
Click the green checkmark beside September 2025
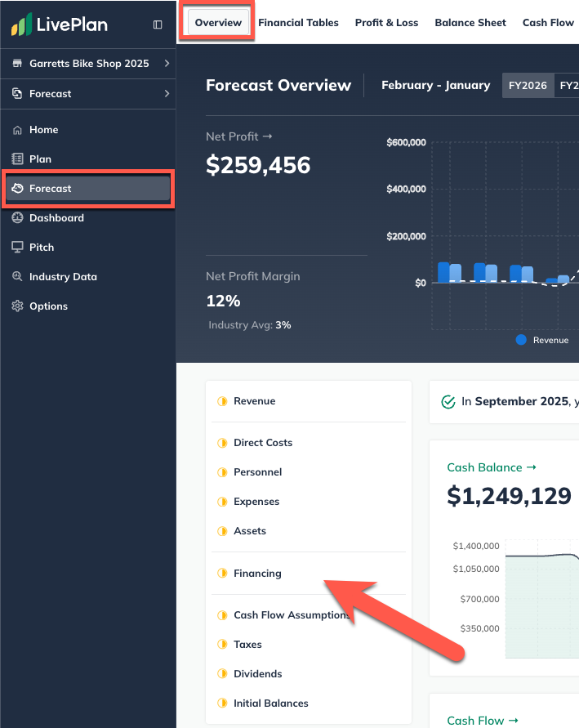pyautogui.click(x=448, y=401)
